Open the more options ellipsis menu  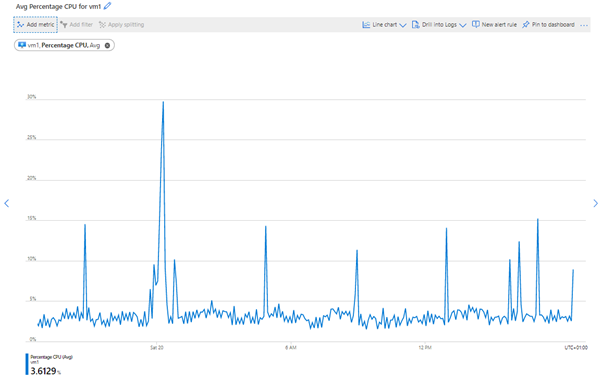584,25
